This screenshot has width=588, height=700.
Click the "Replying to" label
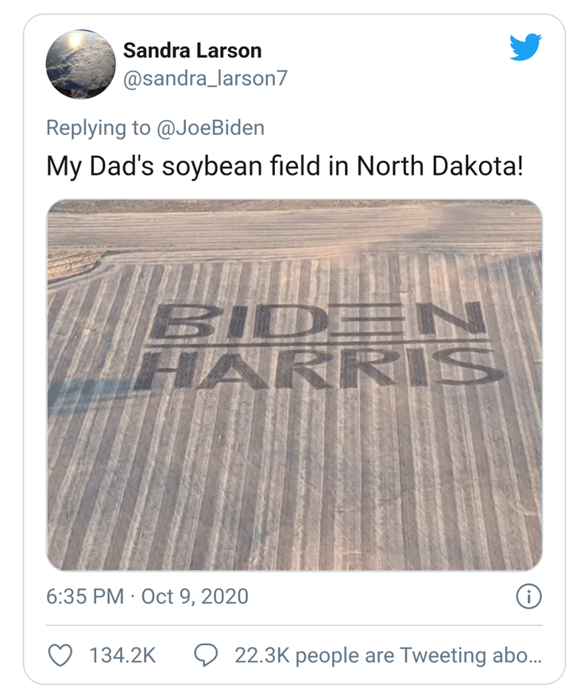(x=97, y=127)
